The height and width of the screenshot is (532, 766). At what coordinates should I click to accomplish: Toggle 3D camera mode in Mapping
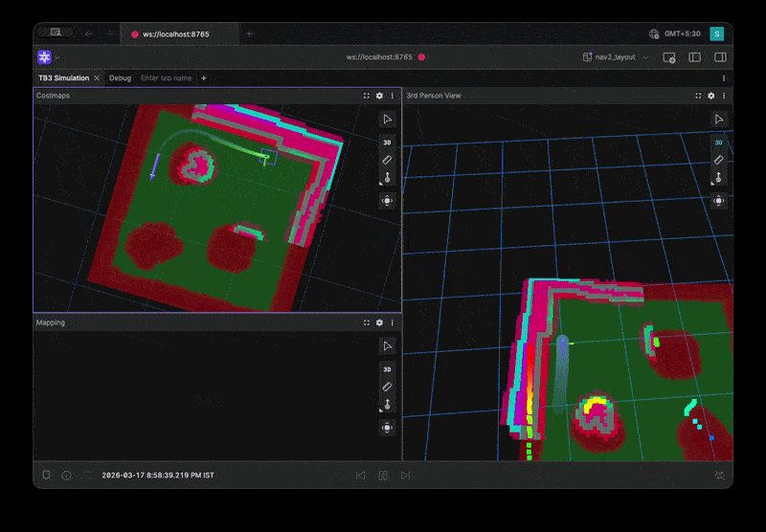point(387,369)
